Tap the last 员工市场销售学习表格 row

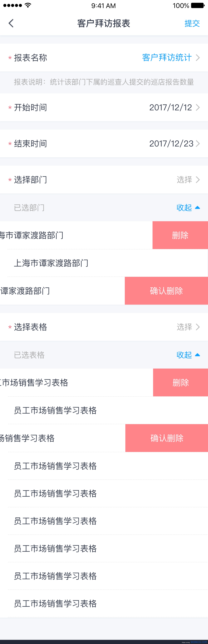point(104,604)
